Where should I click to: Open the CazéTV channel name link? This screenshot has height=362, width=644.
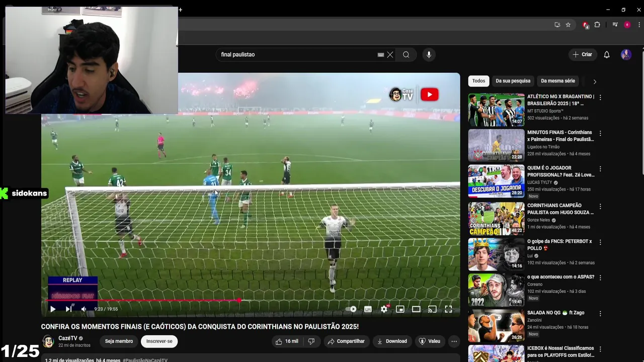[x=68, y=338]
